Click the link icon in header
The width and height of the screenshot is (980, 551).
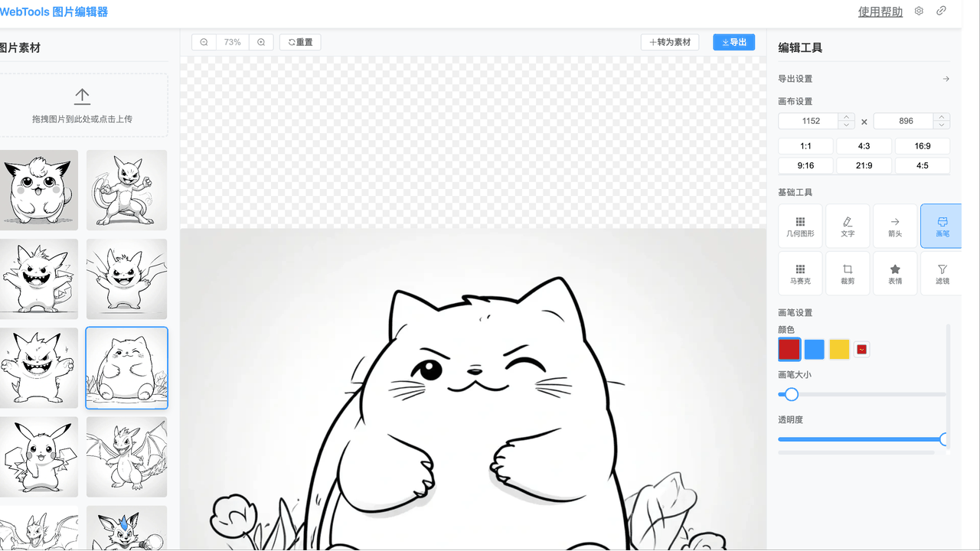(941, 11)
